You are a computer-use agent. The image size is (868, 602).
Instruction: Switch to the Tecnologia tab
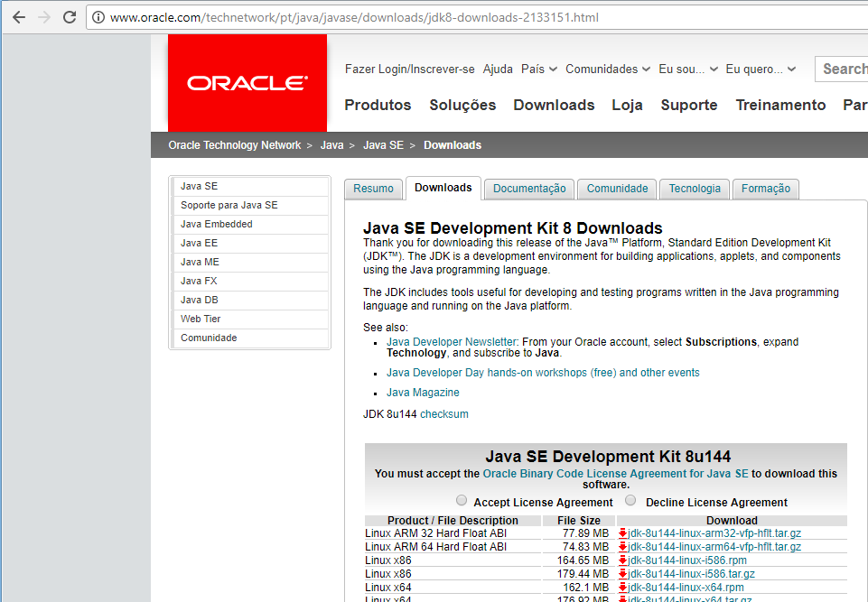695,189
